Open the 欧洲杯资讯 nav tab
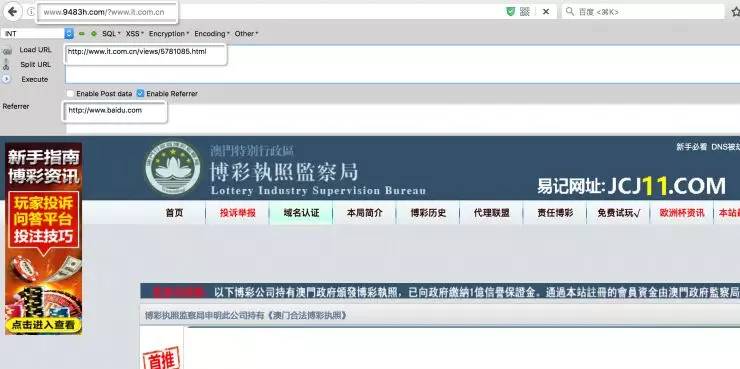This screenshot has width=740, height=369. pos(682,213)
